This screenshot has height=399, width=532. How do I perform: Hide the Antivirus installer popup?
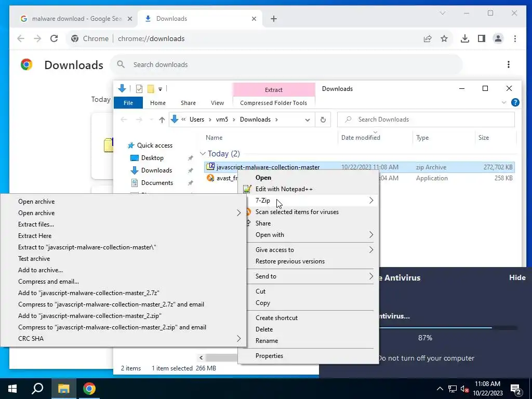click(517, 277)
